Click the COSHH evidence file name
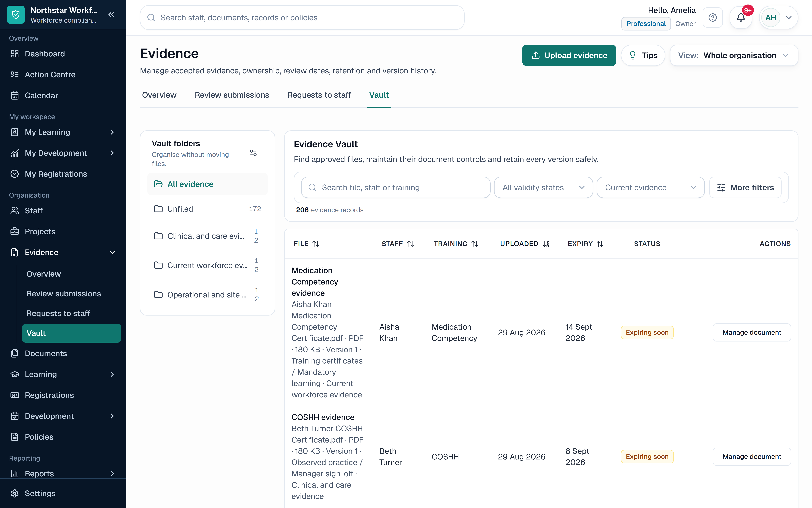 click(323, 417)
